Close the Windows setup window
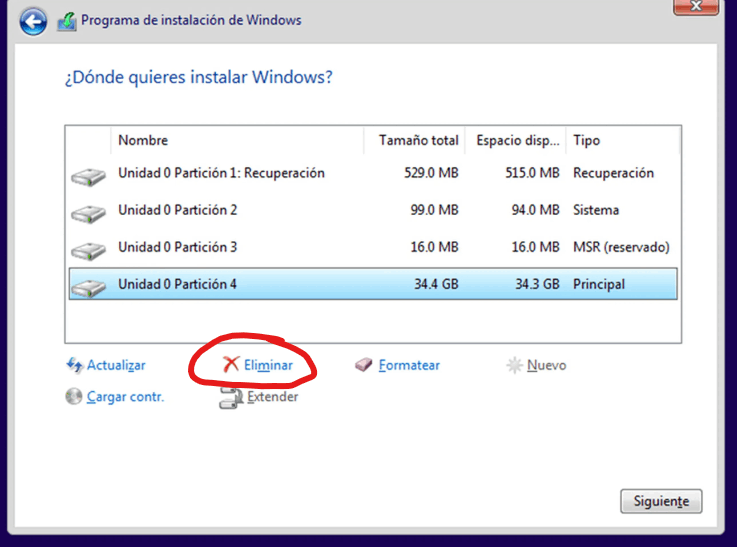The image size is (737, 547). [x=696, y=7]
